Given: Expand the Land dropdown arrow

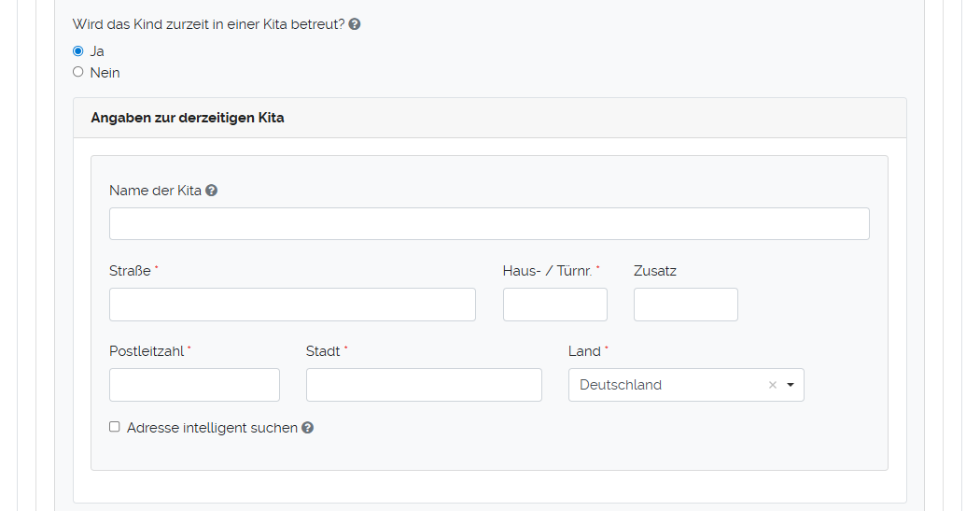Looking at the screenshot, I should pos(791,385).
